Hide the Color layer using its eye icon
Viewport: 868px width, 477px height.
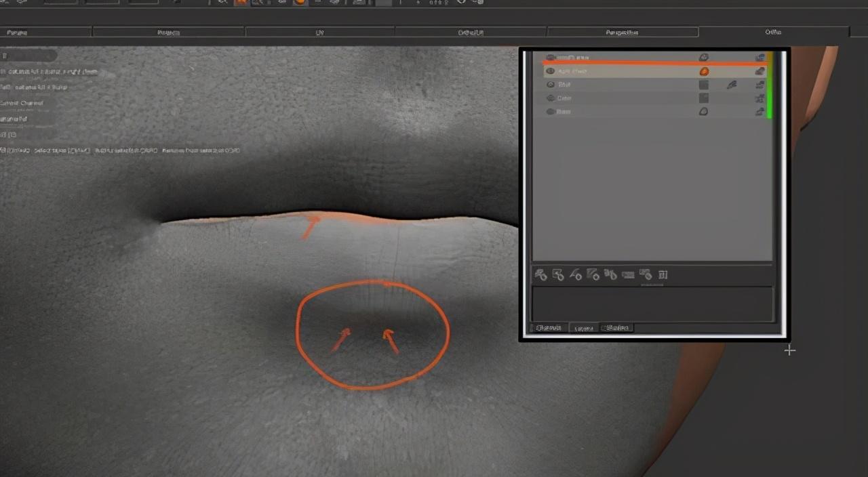(x=551, y=98)
